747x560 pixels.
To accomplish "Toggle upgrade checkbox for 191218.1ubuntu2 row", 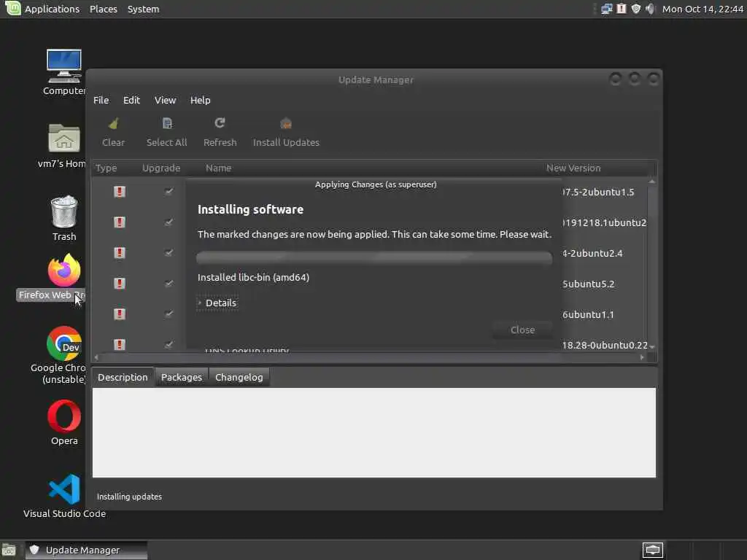I will [x=169, y=222].
